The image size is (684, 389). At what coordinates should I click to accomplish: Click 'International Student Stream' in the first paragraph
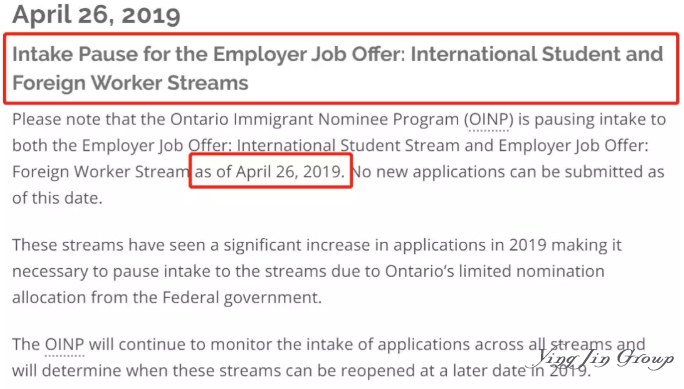(348, 146)
